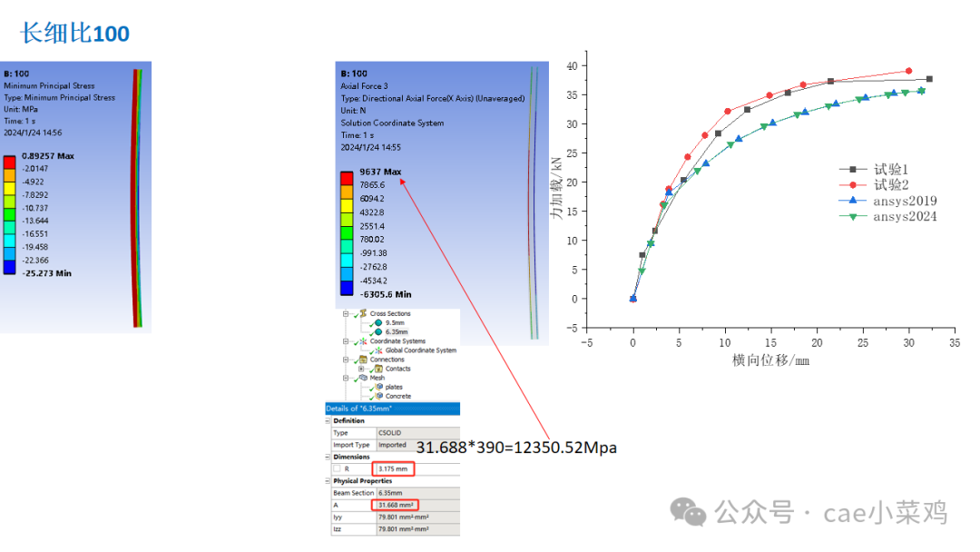
Task: Click the Mesh cube icon
Action: [363, 378]
